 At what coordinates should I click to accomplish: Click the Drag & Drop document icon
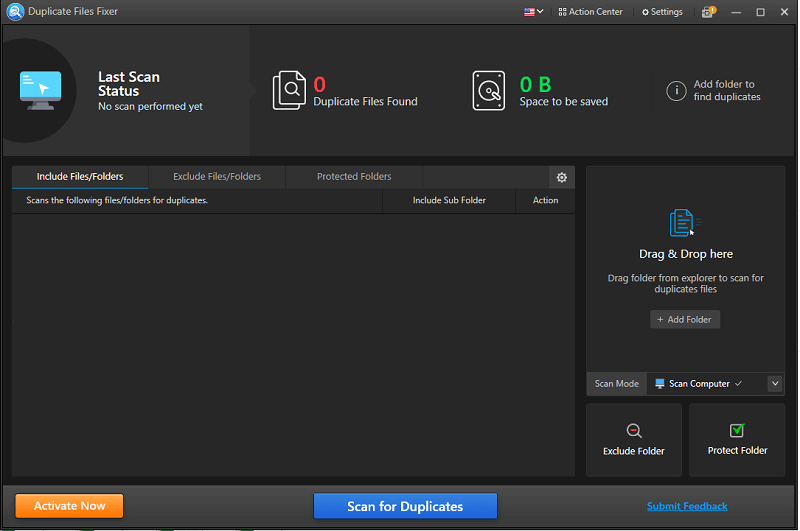tap(683, 223)
